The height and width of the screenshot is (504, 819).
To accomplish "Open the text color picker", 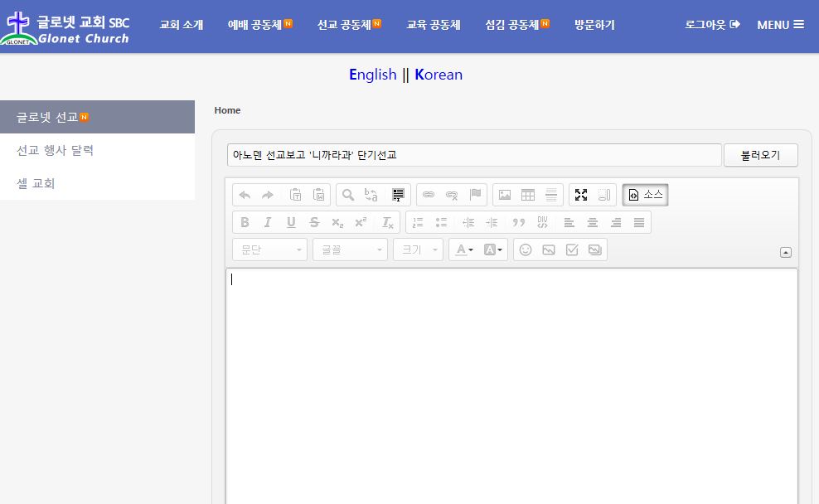I will 463,250.
